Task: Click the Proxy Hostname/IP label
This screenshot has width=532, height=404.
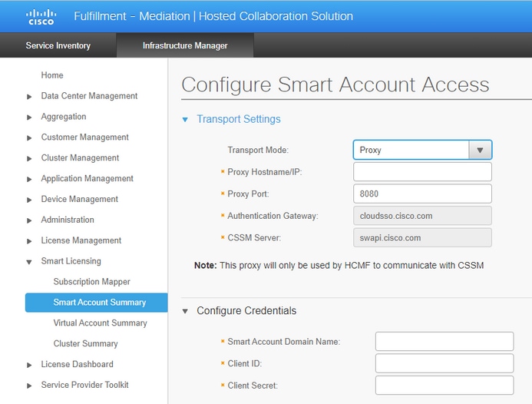Action: coord(264,172)
